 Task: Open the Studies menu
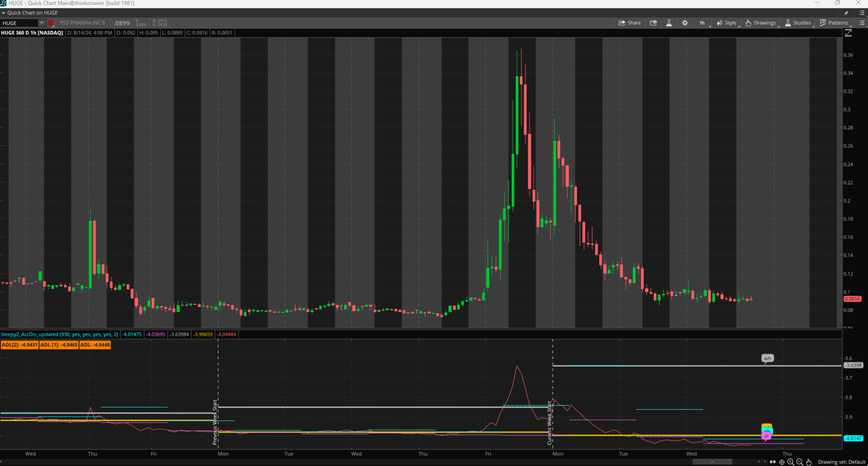798,23
